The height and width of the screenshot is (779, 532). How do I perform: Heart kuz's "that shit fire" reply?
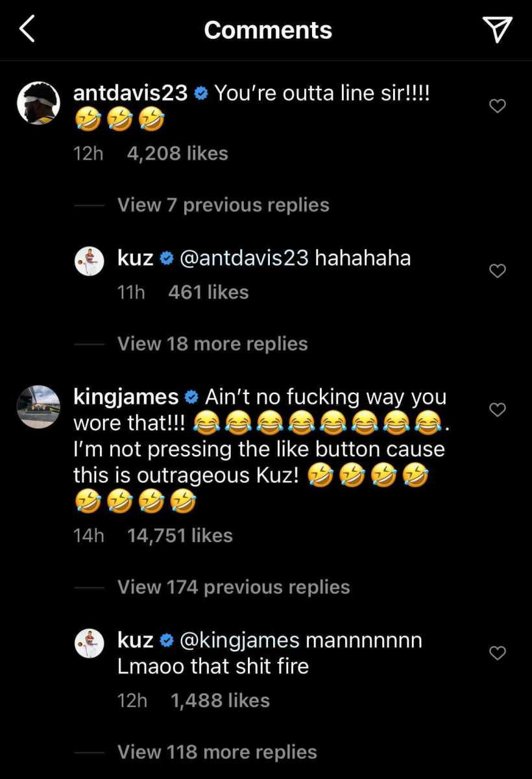tap(497, 653)
